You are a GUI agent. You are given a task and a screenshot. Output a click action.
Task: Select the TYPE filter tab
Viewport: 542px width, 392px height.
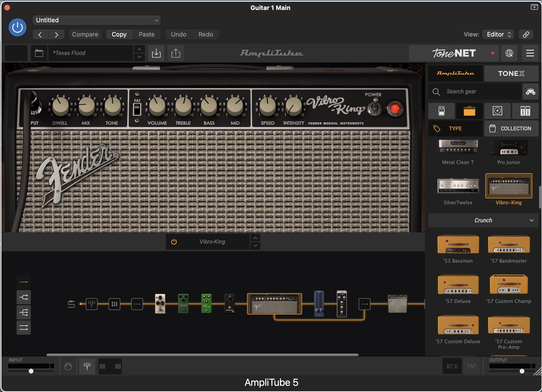tap(455, 129)
